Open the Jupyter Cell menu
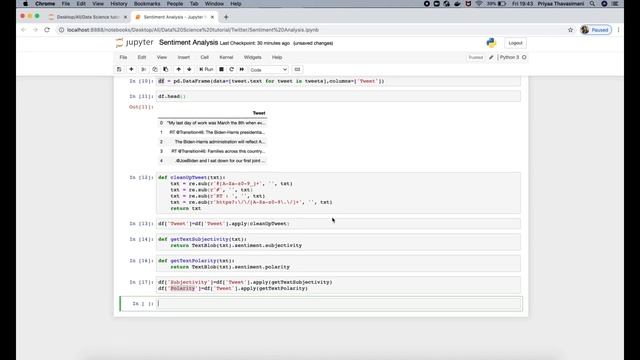This screenshot has height=360, width=640. tap(204, 57)
